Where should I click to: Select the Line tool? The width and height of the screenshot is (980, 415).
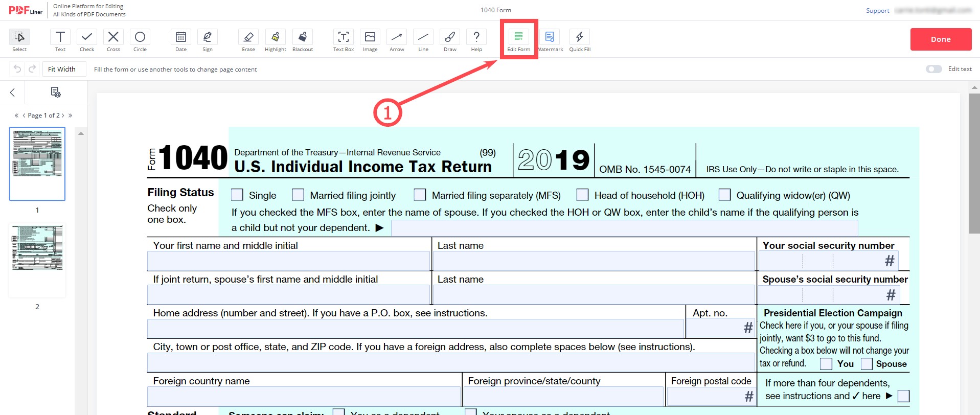pyautogui.click(x=423, y=40)
